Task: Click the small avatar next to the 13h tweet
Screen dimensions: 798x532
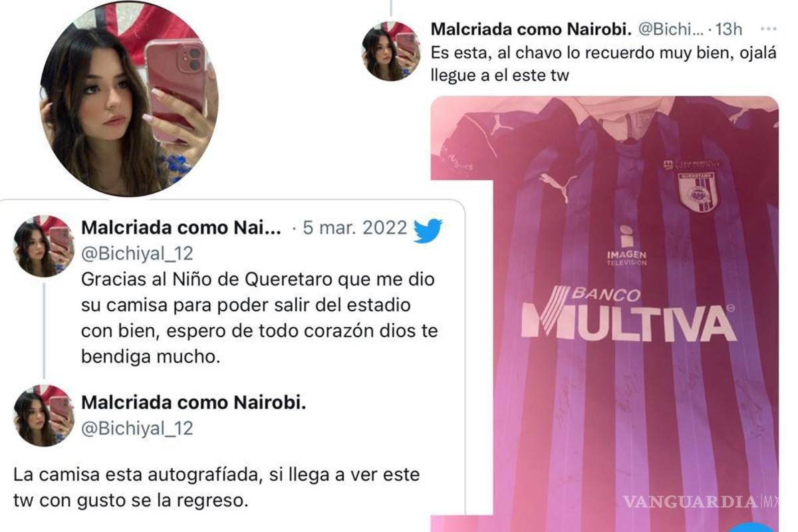Action: point(390,51)
